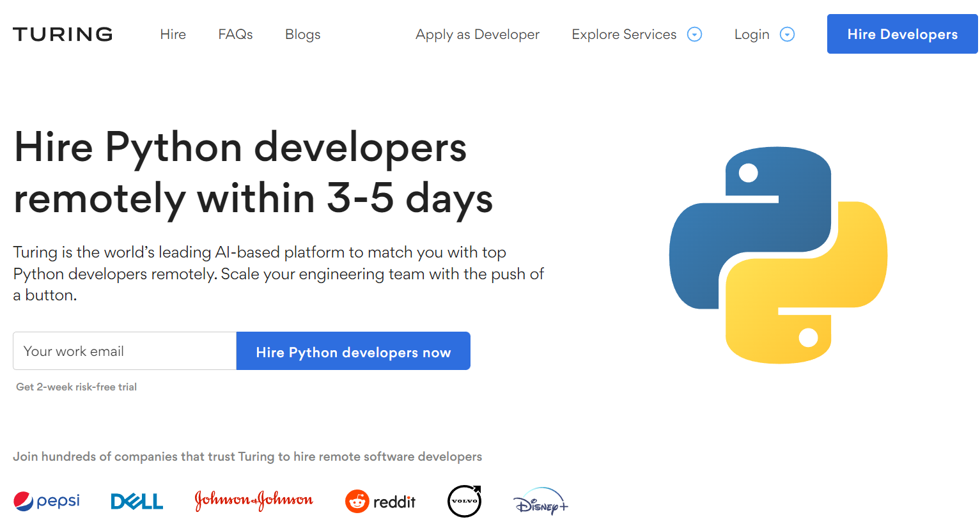
Task: Click Hire Python developers now
Action: tap(353, 351)
